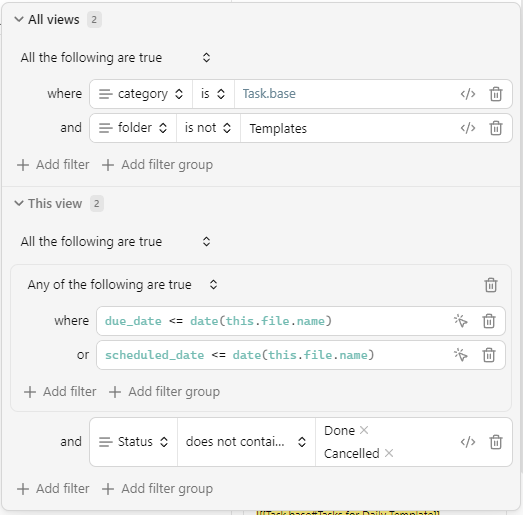Remove the Done tag from Status filter
Screen dimensions: 523x515
coord(364,430)
